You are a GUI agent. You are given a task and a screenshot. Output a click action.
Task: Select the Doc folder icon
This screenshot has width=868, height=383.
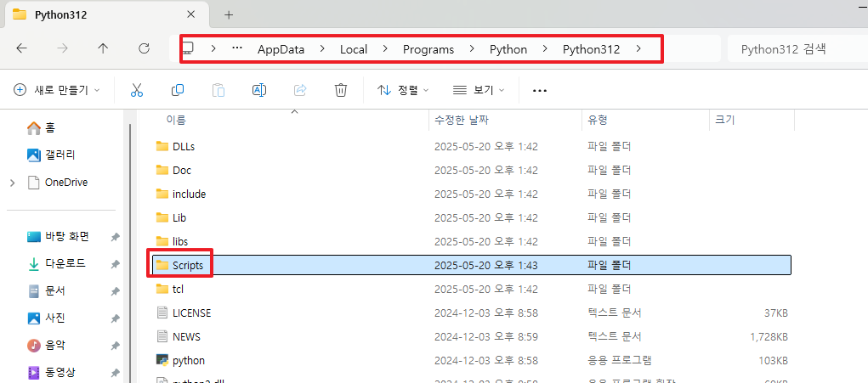tap(162, 170)
